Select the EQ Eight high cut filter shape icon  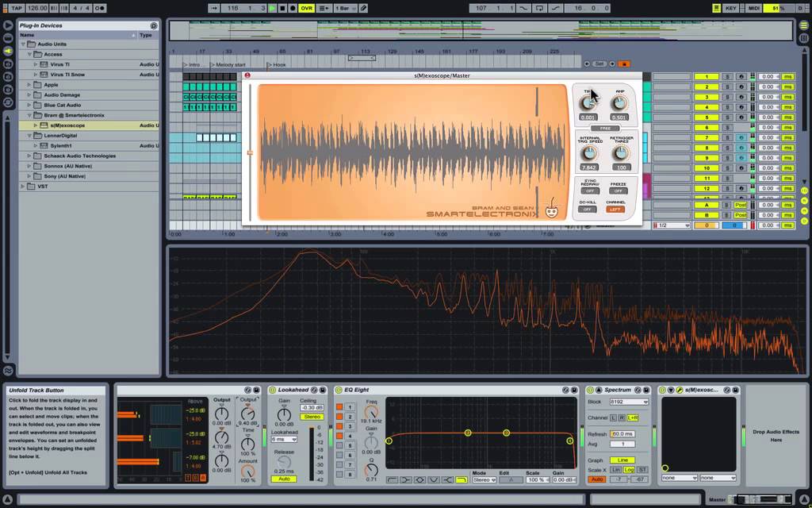(462, 480)
